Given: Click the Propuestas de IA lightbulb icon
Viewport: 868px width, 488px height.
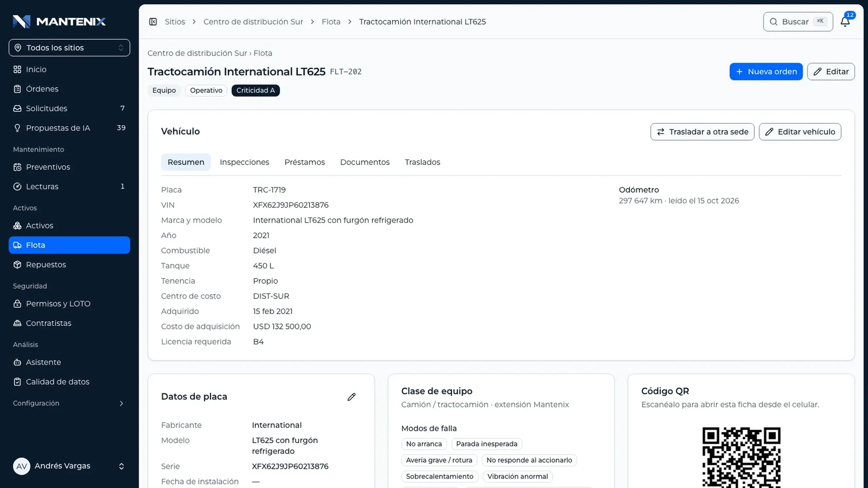Looking at the screenshot, I should (17, 128).
